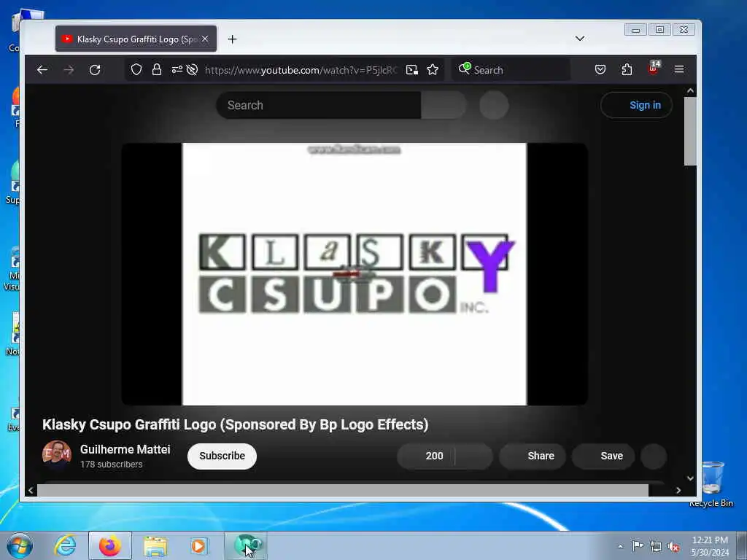Click the green swirl app taskbar icon

[247, 545]
